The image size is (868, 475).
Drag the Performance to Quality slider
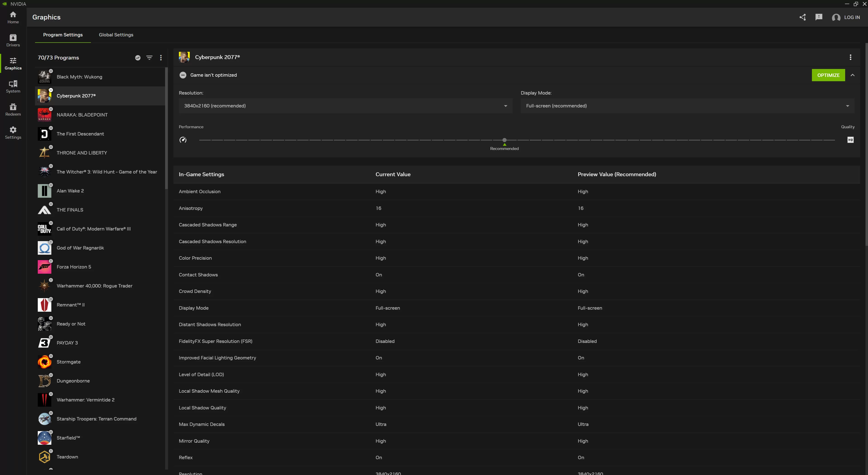pos(504,140)
